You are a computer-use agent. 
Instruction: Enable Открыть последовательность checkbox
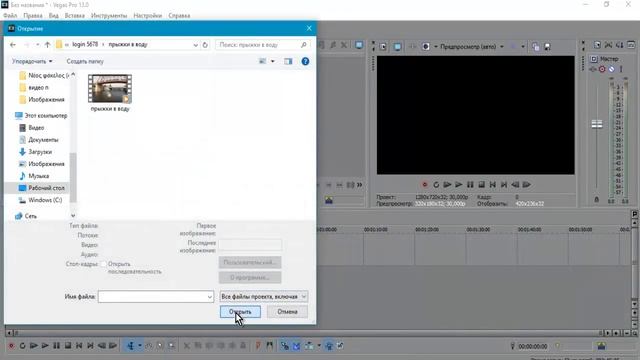104,264
